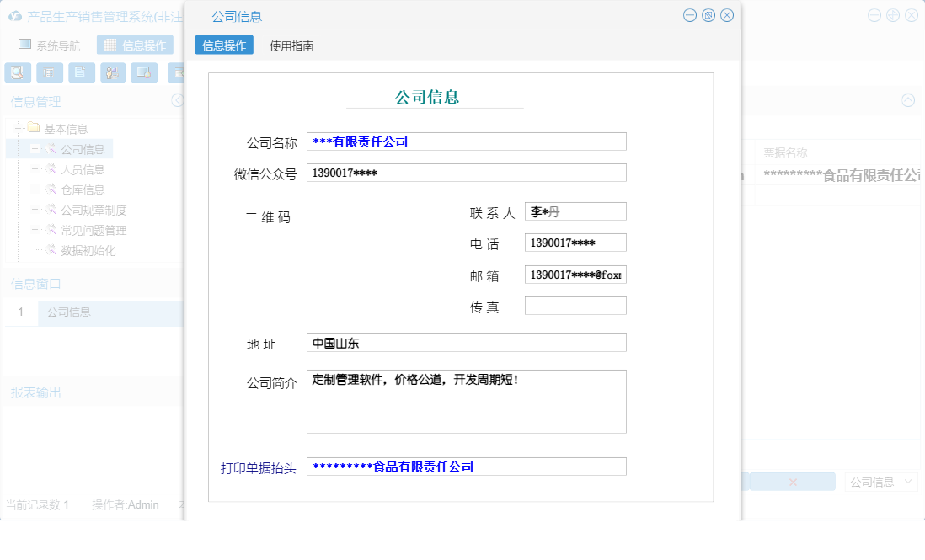Select the 信息操作 tab in the dialog
The height and width of the screenshot is (560, 925).
pos(223,45)
